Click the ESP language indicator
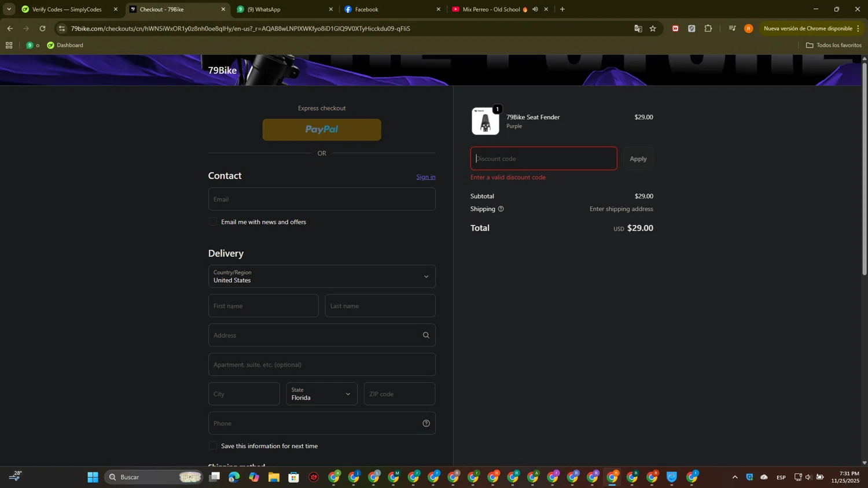The image size is (868, 488). [x=781, y=477]
